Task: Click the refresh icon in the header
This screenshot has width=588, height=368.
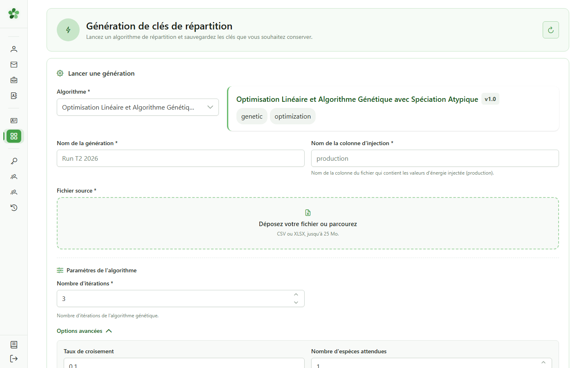Action: (x=550, y=30)
